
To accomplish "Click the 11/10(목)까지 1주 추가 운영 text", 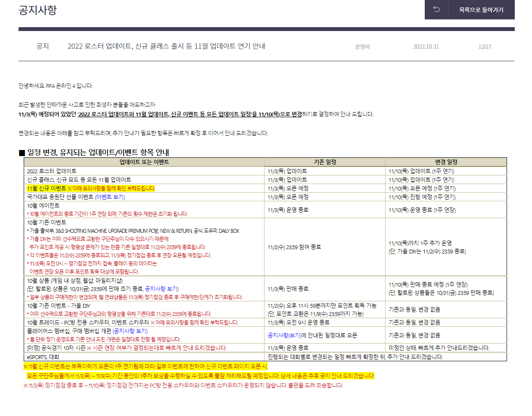I will 420,243.
